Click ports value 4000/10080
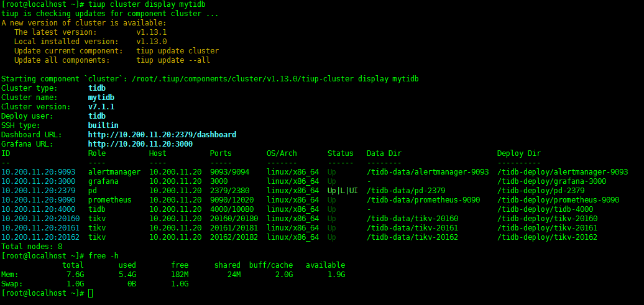 tap(232, 209)
